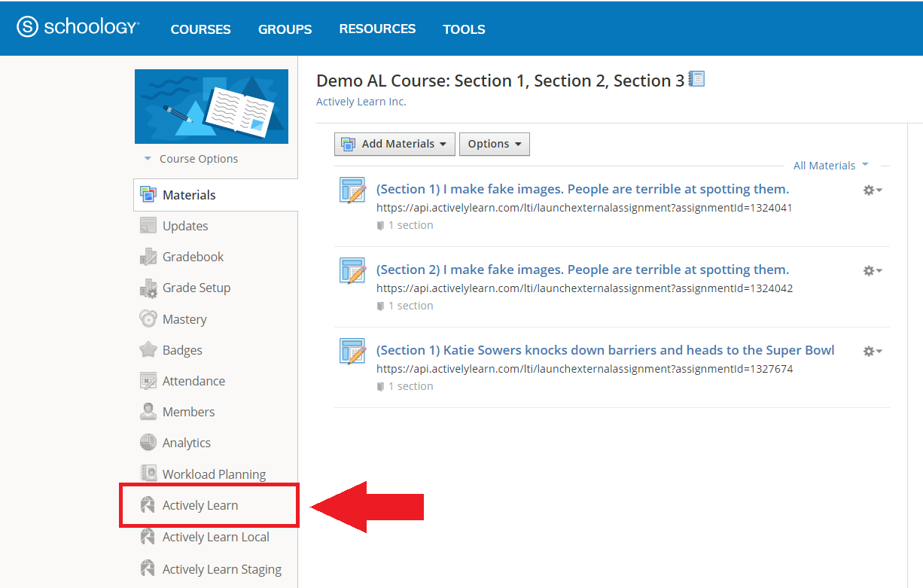Launch Actively Learn
This screenshot has height=588, width=923.
(200, 505)
